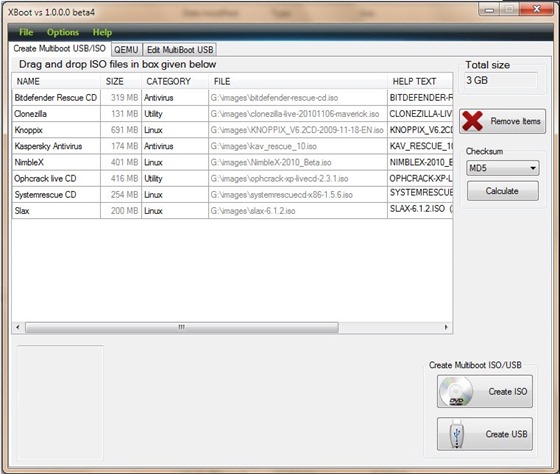Click the Total size field showing 3 GB
Image resolution: width=560 pixels, height=474 pixels.
501,80
